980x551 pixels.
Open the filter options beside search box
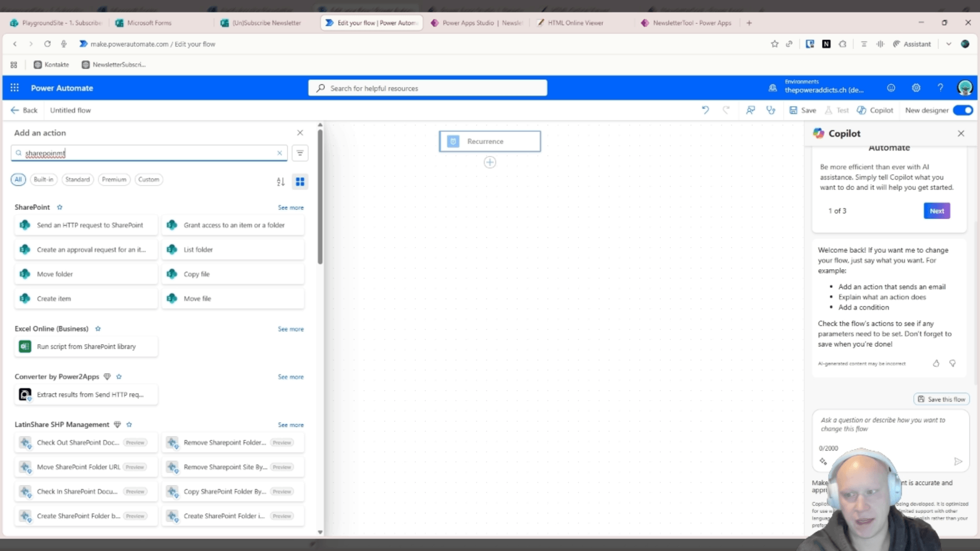300,153
